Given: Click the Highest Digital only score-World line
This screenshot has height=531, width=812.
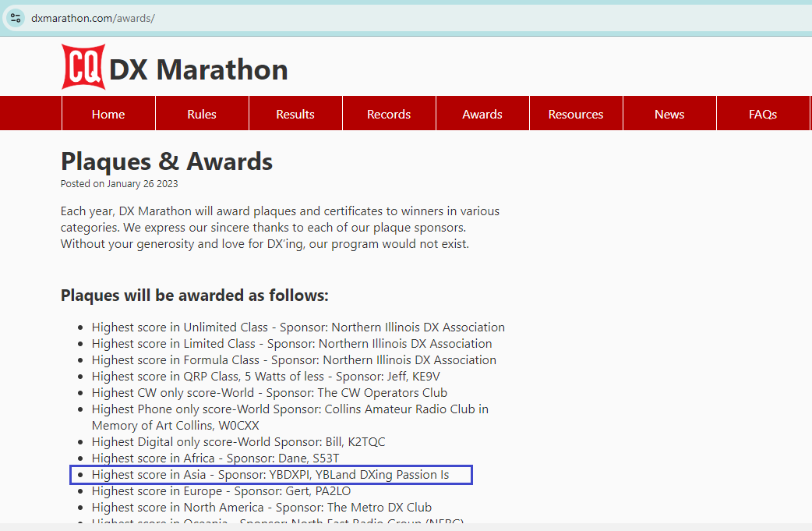Looking at the screenshot, I should pyautogui.click(x=238, y=442).
